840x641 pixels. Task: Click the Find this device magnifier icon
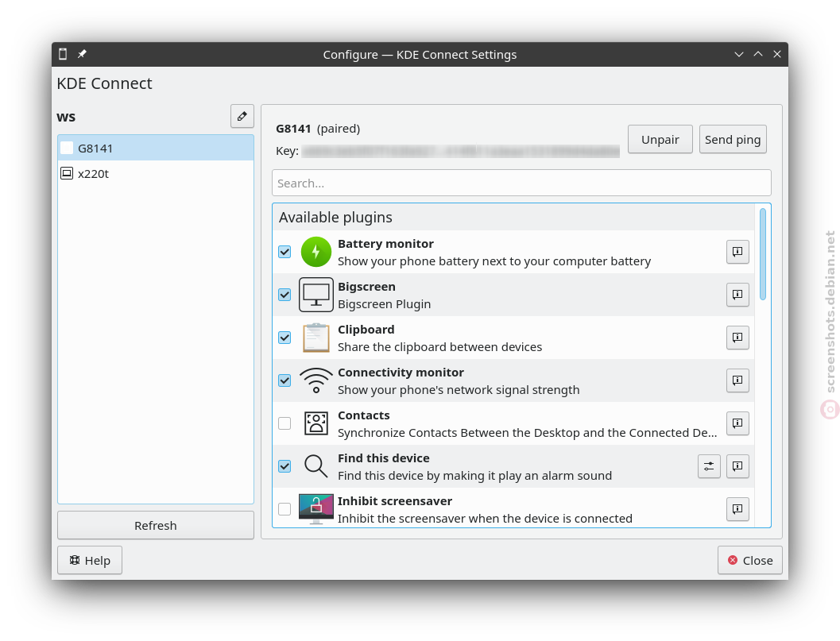coord(316,466)
